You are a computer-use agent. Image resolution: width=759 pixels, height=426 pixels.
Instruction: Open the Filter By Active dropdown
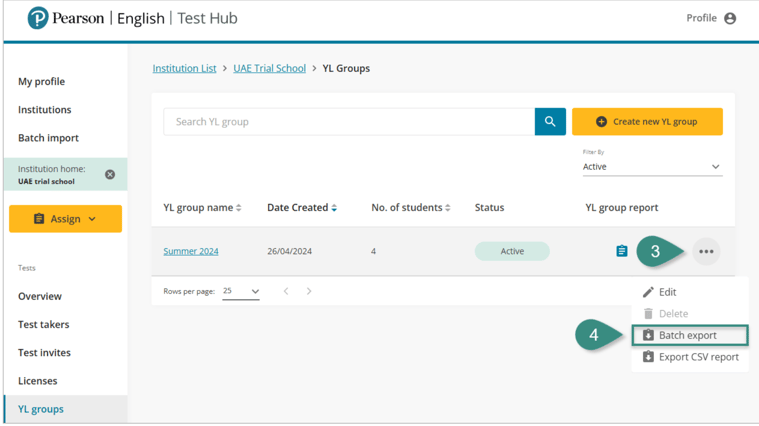(x=652, y=167)
